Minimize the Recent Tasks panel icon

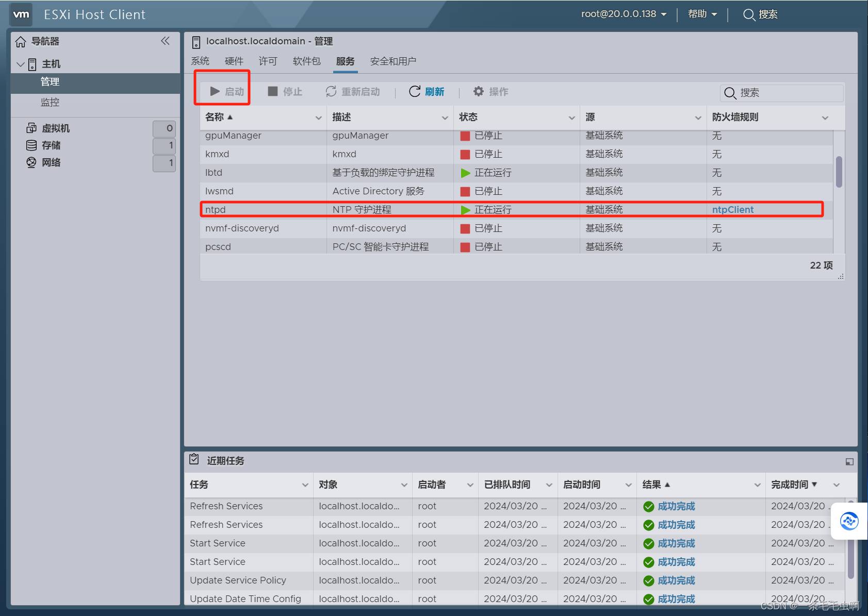click(x=849, y=462)
